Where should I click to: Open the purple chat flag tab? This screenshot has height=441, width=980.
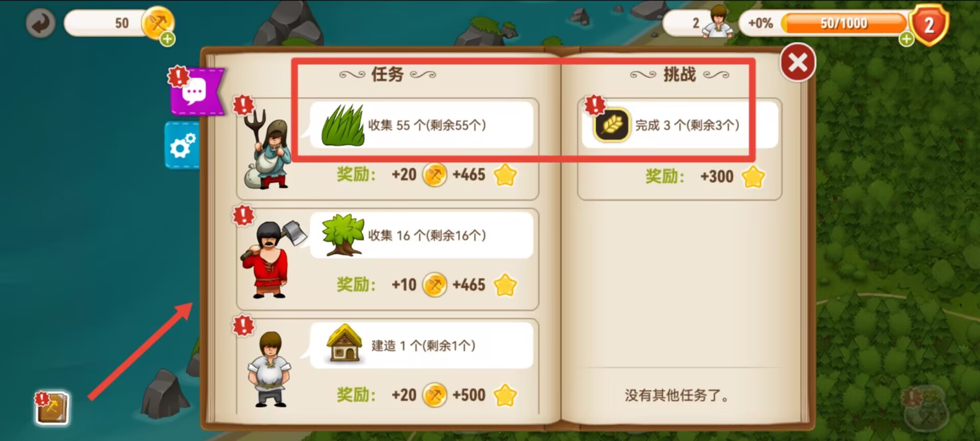click(197, 92)
